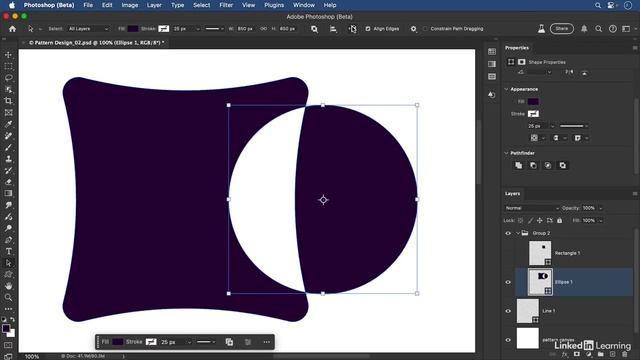Hide the Ellipse 1 layer

(x=508, y=282)
